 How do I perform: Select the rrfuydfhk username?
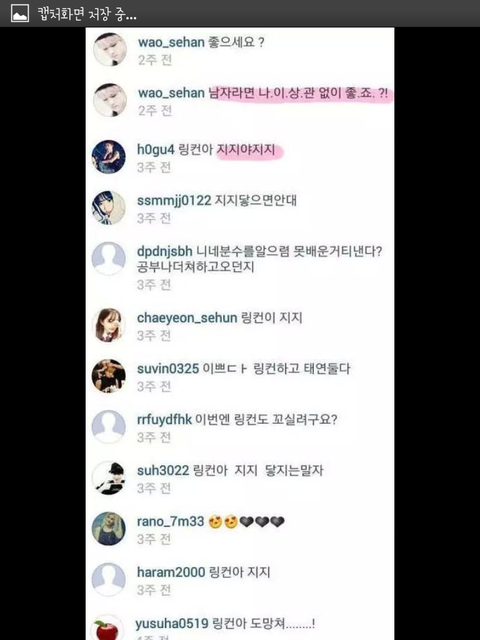pyautogui.click(x=164, y=420)
